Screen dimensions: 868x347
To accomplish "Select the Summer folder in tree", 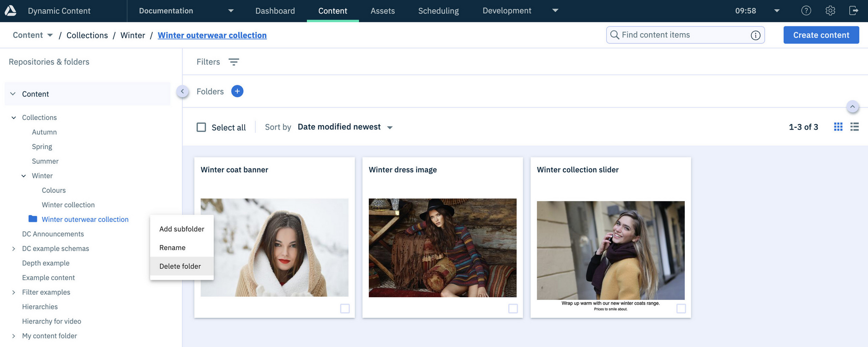I will coord(45,161).
